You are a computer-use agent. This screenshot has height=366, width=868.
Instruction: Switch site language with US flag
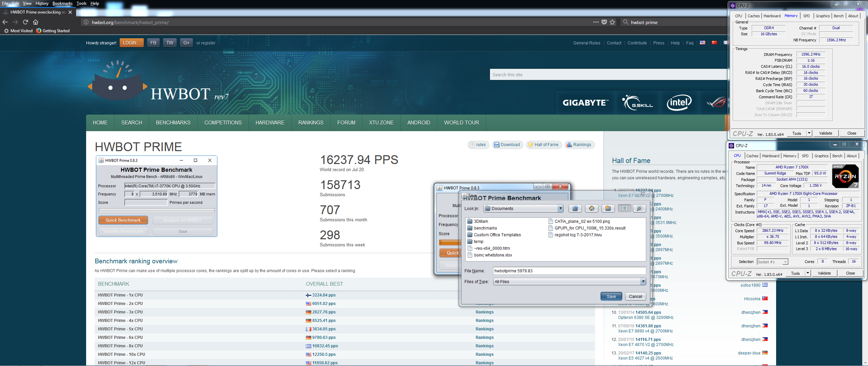(x=703, y=43)
